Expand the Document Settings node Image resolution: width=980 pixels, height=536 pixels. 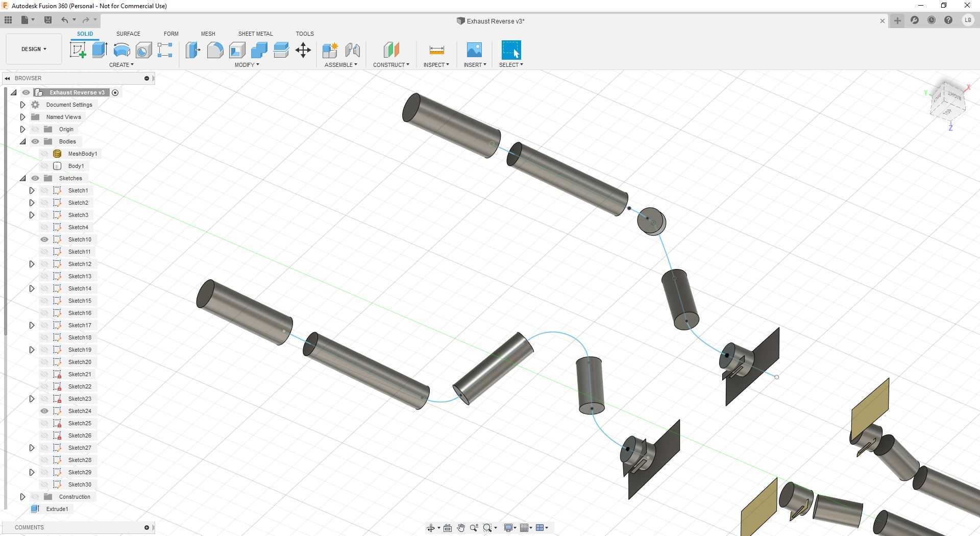[x=22, y=105]
